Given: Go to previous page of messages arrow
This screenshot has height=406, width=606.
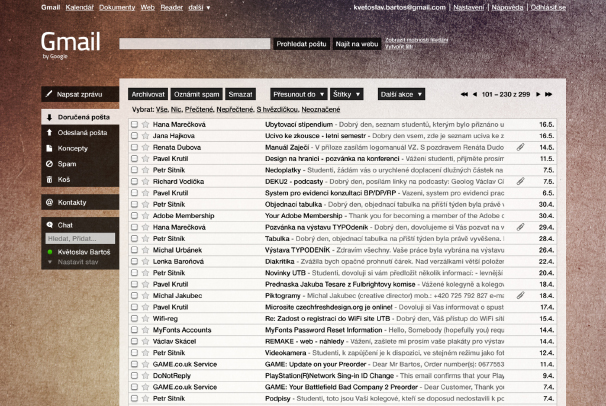Looking at the screenshot, I should click(473, 94).
